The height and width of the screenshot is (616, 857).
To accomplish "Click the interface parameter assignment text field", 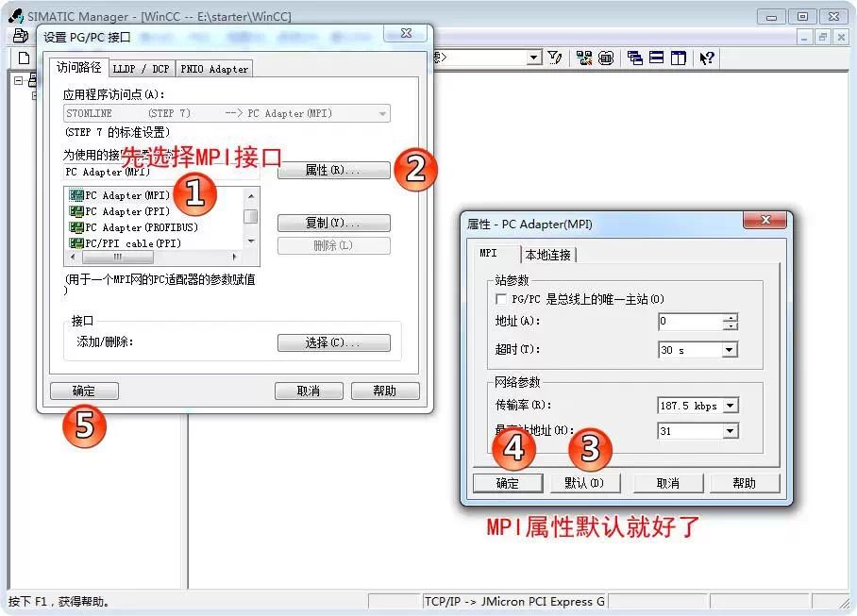I will coord(161,172).
